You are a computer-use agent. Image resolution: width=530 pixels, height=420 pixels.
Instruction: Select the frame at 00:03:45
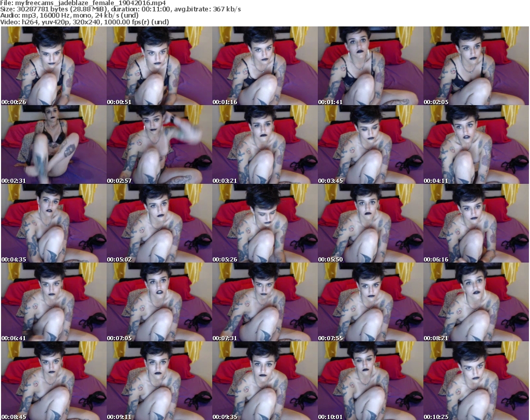coord(371,144)
